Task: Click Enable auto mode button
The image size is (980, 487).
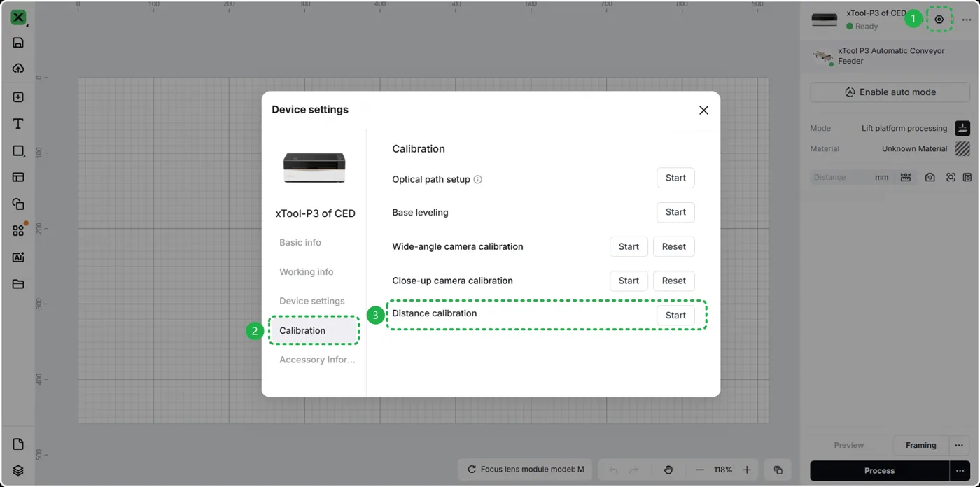Action: click(890, 92)
